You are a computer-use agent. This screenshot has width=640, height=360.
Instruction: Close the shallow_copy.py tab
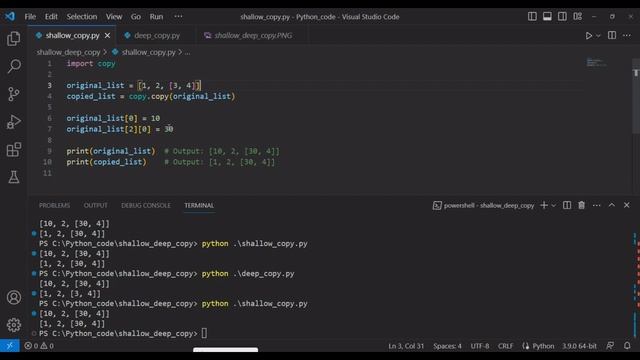(x=107, y=36)
